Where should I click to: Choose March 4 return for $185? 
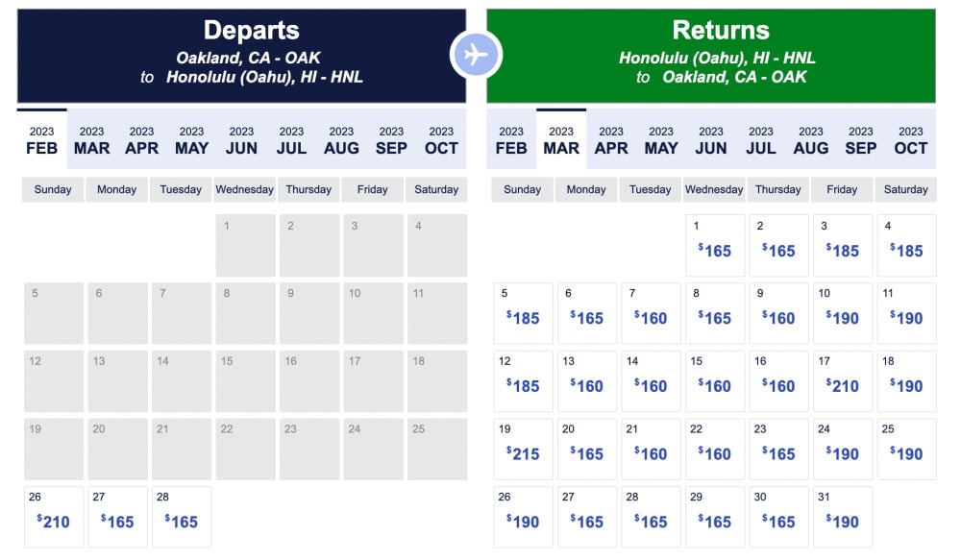(x=906, y=245)
